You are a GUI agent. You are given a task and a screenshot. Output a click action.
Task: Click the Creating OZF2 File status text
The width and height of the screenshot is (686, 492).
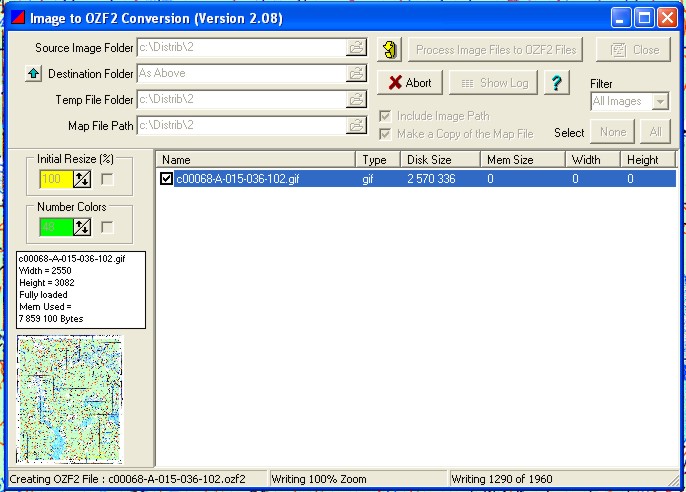[x=127, y=479]
